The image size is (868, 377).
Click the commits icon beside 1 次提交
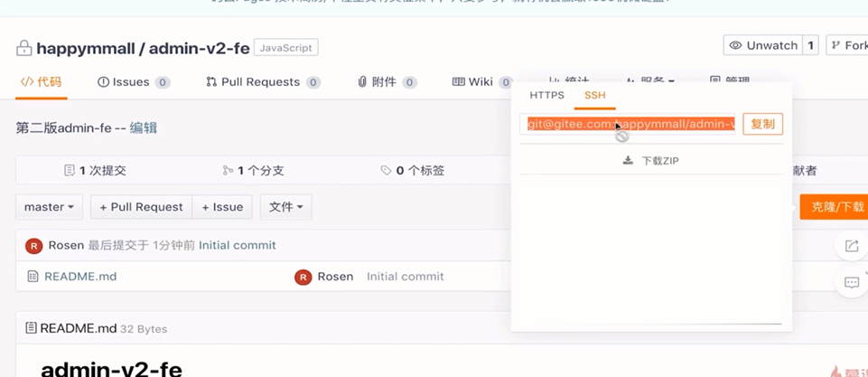pyautogui.click(x=70, y=170)
